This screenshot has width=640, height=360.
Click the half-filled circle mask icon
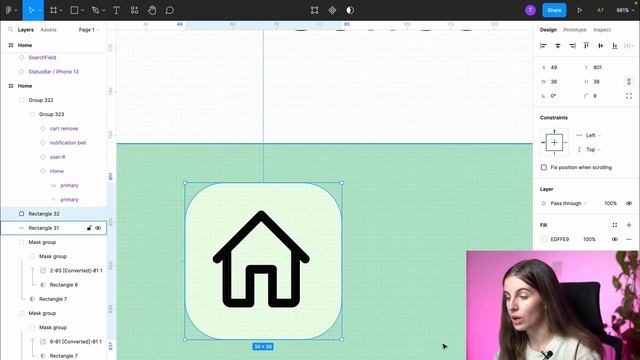click(350, 10)
